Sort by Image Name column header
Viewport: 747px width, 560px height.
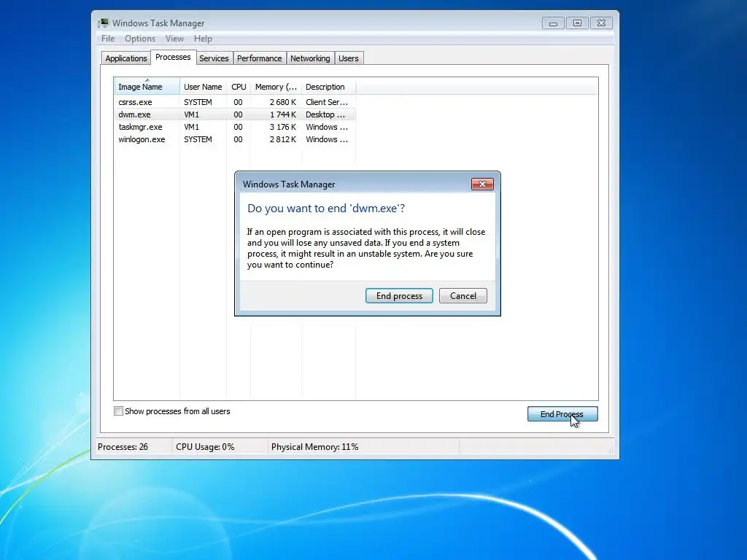(x=147, y=87)
